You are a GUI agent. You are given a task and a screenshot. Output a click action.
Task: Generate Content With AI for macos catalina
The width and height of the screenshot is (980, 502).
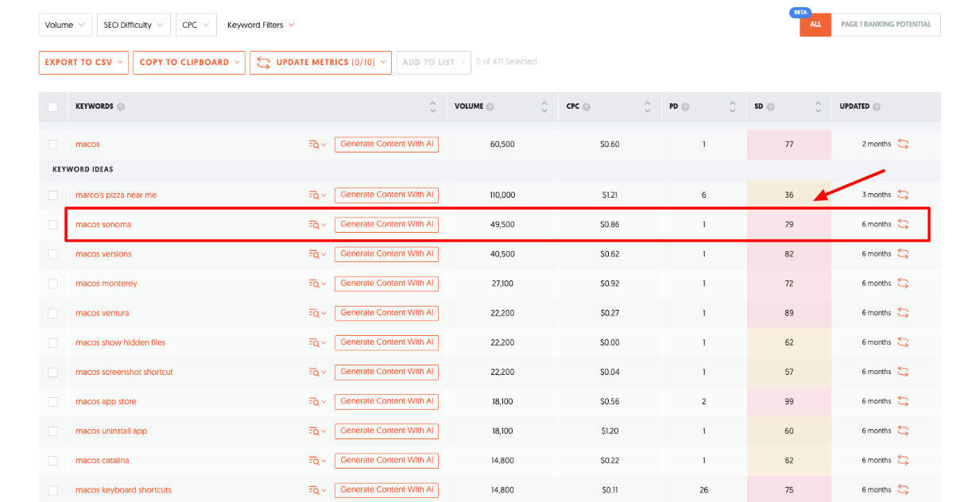coord(386,460)
